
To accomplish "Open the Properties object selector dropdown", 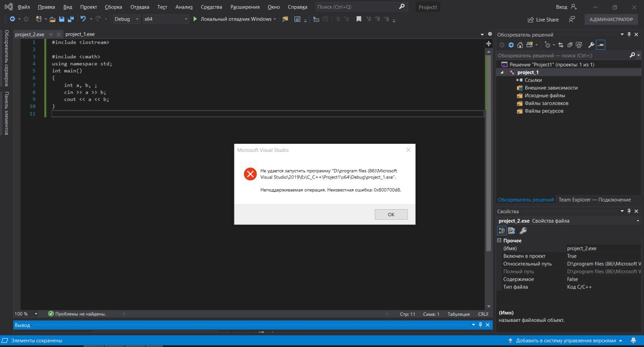I will coord(638,221).
